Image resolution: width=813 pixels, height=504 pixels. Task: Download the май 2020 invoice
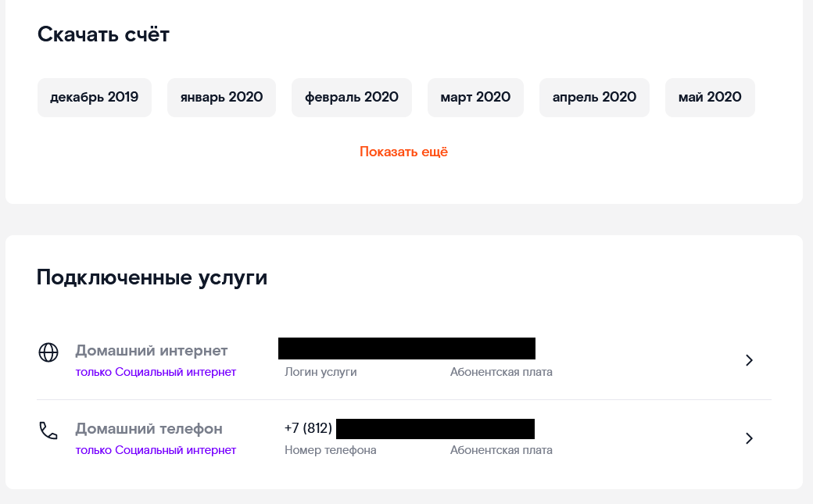710,98
